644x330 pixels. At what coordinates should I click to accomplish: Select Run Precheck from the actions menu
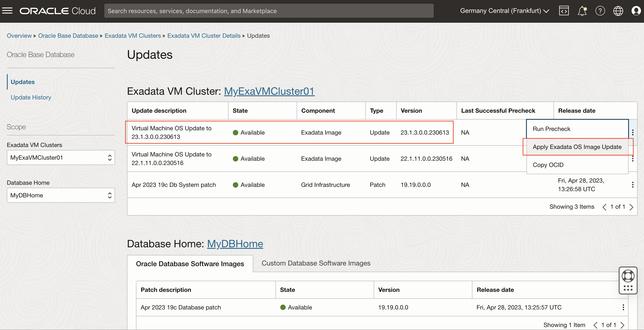(577, 129)
